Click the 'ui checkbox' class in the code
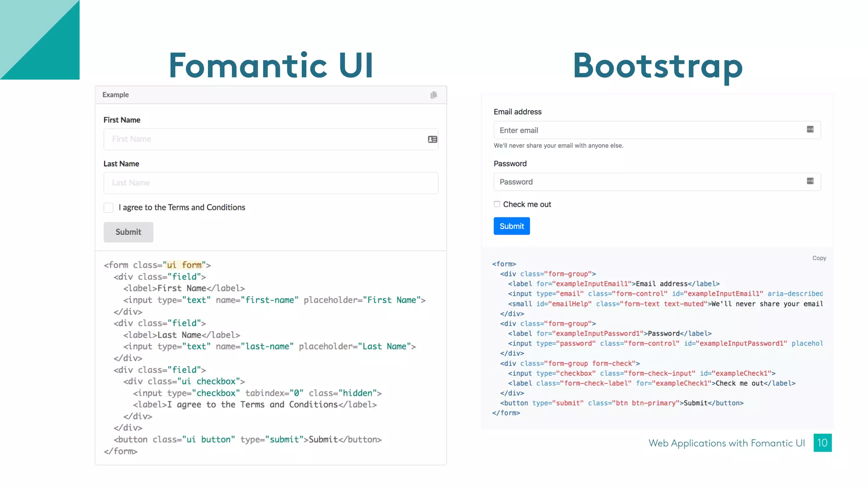The image size is (868, 488). [x=209, y=381]
